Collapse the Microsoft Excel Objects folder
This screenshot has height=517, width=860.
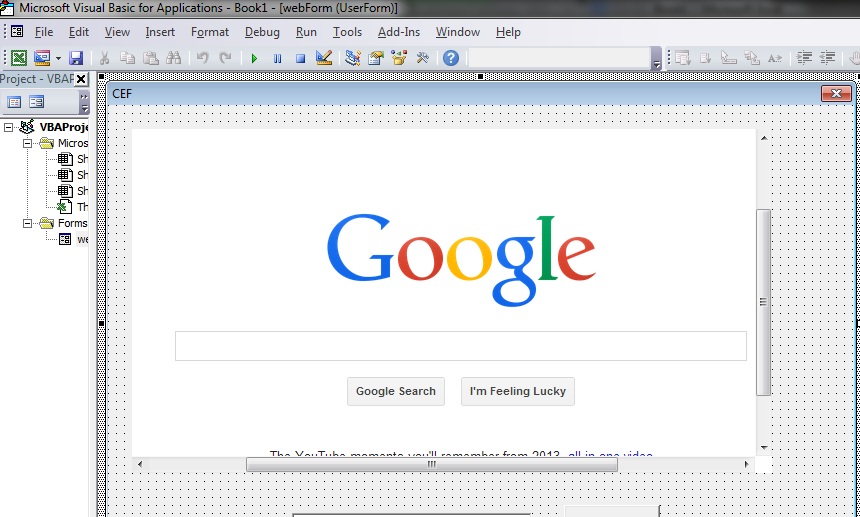(x=27, y=143)
